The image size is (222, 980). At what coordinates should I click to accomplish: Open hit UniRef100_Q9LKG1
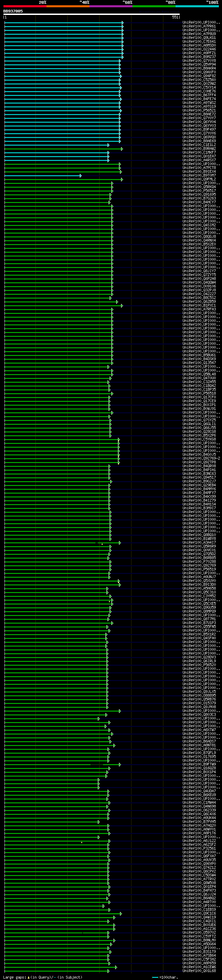[x=199, y=38]
